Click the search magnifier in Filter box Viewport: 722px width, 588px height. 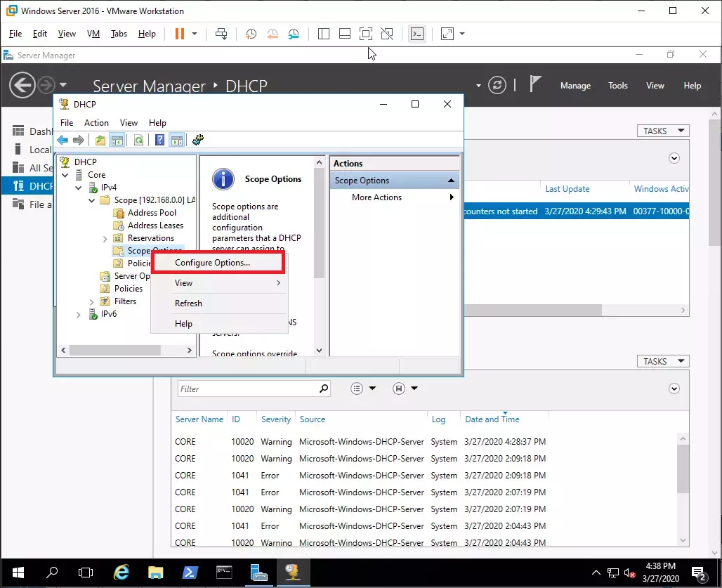324,388
